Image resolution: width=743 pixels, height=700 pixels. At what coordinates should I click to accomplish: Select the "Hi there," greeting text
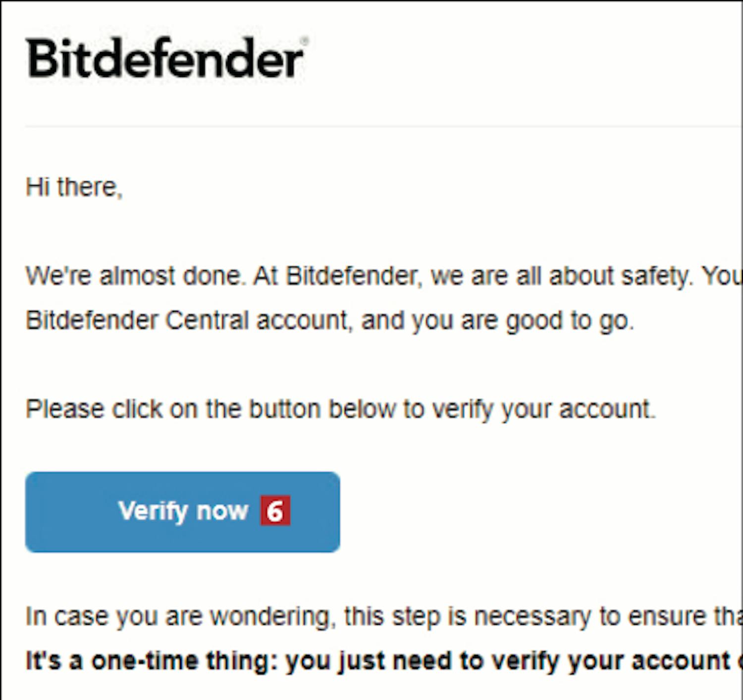[x=74, y=188]
